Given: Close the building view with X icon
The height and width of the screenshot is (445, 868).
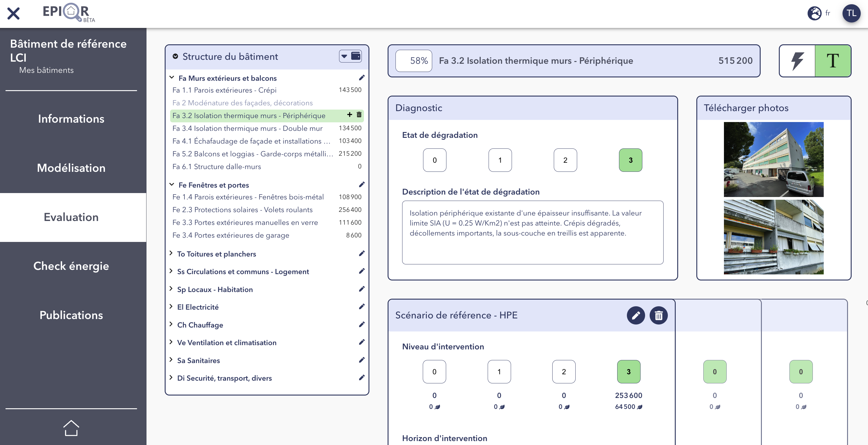Looking at the screenshot, I should pyautogui.click(x=13, y=13).
